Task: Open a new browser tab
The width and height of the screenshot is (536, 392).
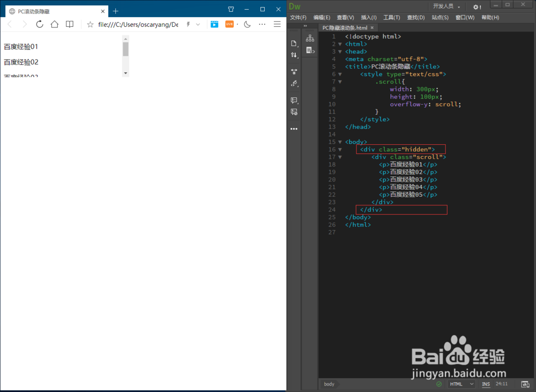Action: click(116, 11)
